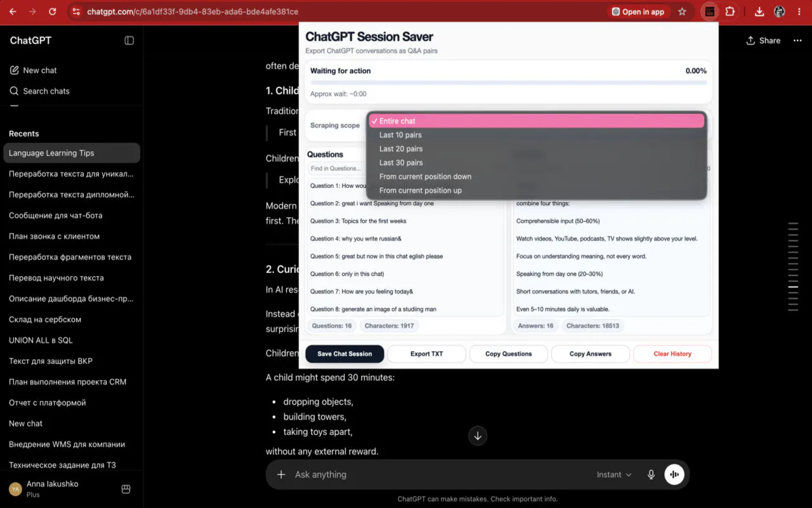The width and height of the screenshot is (812, 508).
Task: Click the Copy Questions button
Action: 509,354
